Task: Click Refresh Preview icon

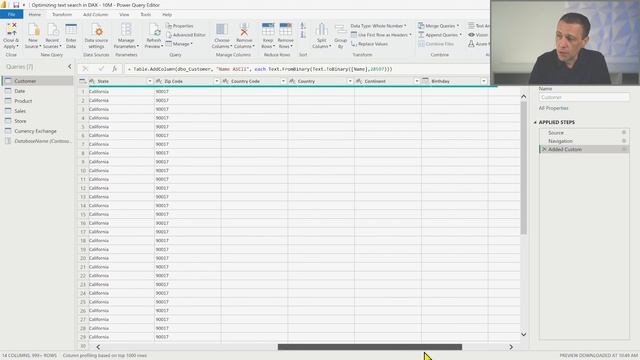Action: coord(154,29)
